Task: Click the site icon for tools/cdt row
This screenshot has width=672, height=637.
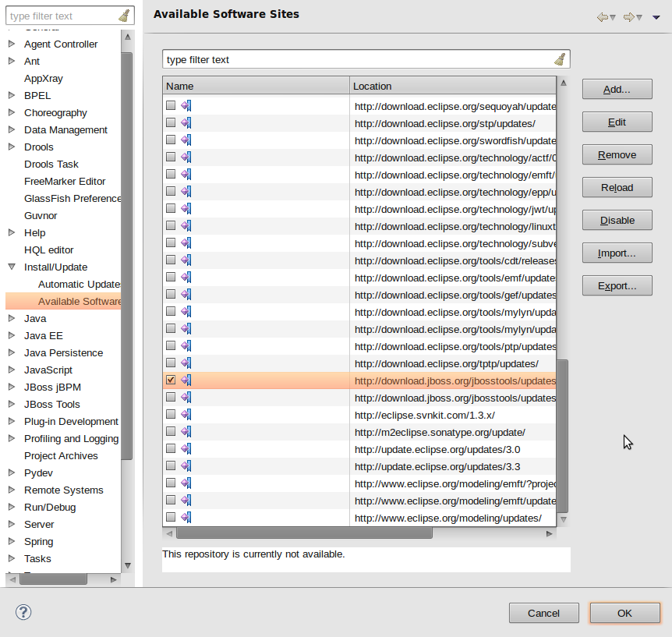Action: (186, 260)
